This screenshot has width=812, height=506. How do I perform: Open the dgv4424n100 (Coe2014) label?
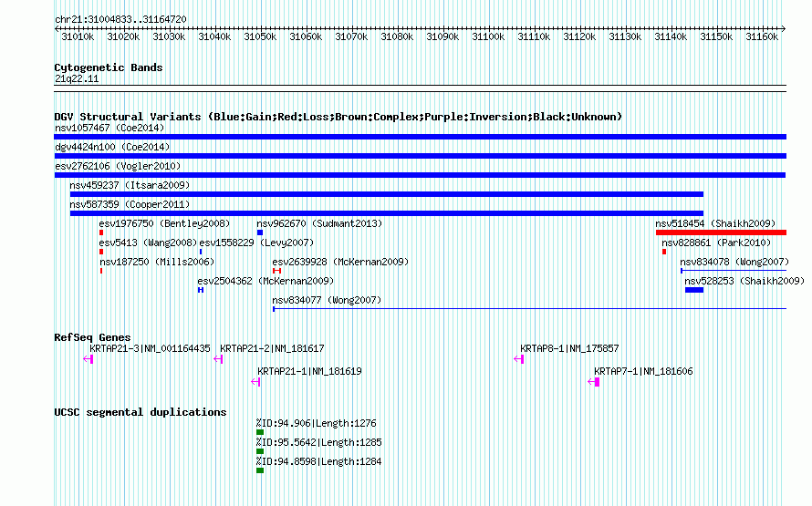[x=112, y=147]
